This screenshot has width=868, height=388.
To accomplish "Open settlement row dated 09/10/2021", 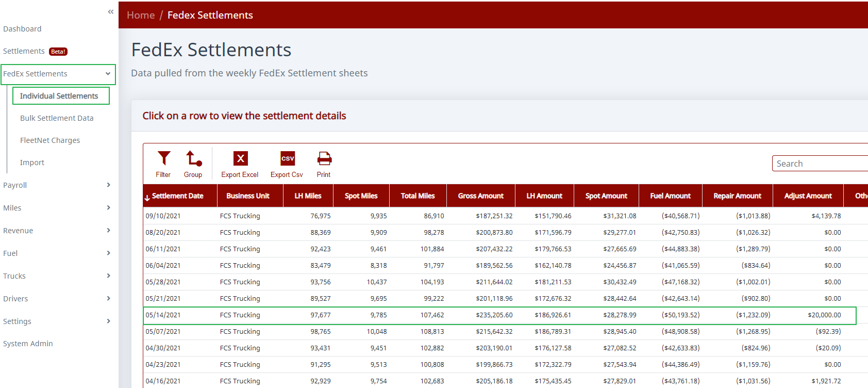I will point(505,216).
